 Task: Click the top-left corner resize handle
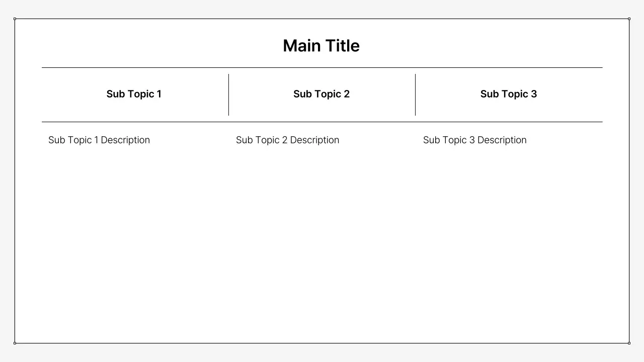15,19
